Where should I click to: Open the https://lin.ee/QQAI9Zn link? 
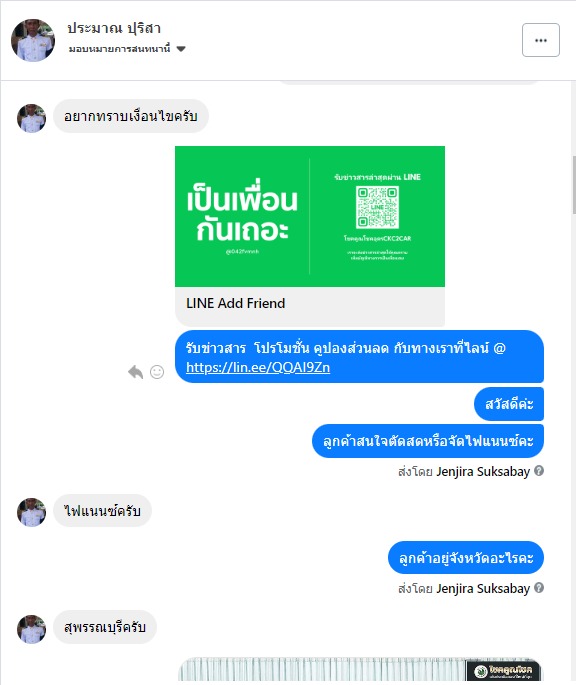coord(258,367)
